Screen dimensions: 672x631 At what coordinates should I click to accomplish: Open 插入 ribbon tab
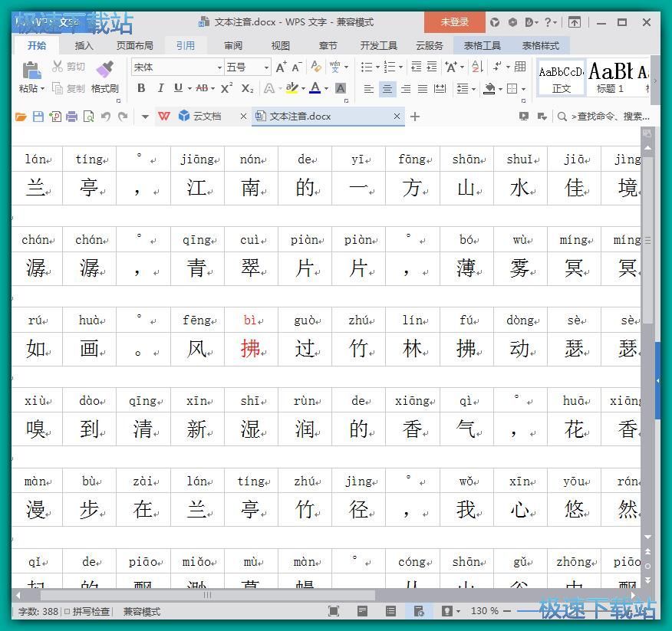click(84, 45)
